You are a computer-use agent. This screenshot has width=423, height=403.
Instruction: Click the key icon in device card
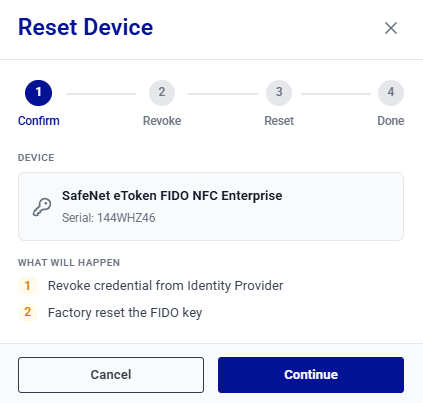(42, 207)
